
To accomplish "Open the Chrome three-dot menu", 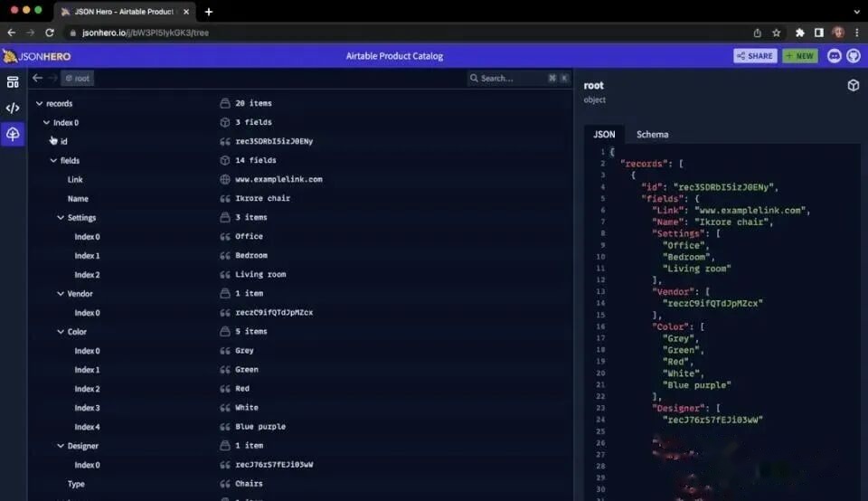I will pyautogui.click(x=856, y=33).
